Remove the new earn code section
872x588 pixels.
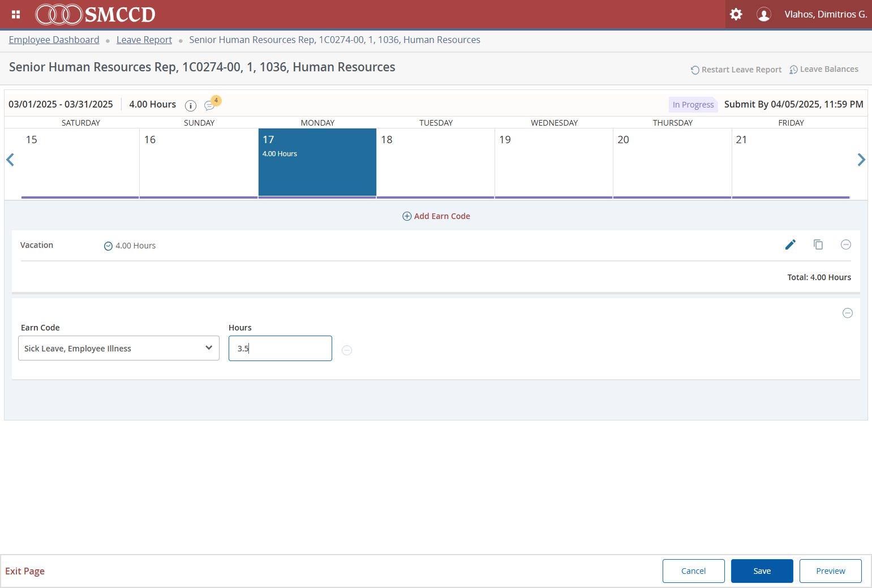848,313
